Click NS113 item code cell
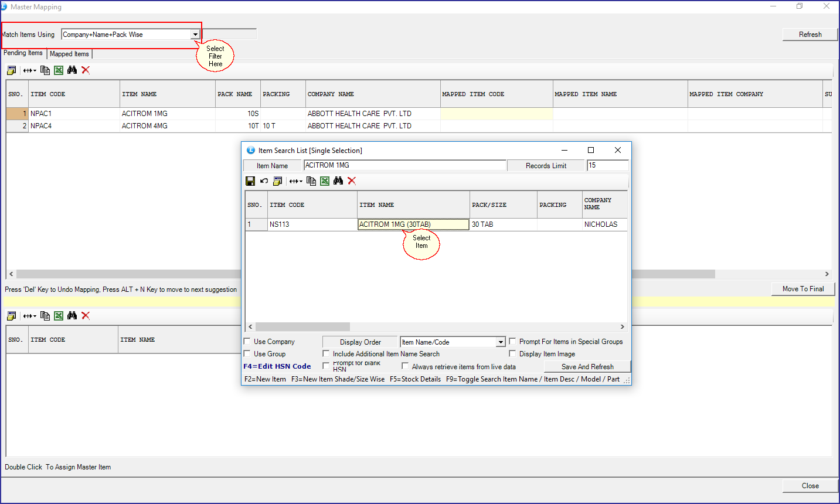840x504 pixels. (312, 224)
